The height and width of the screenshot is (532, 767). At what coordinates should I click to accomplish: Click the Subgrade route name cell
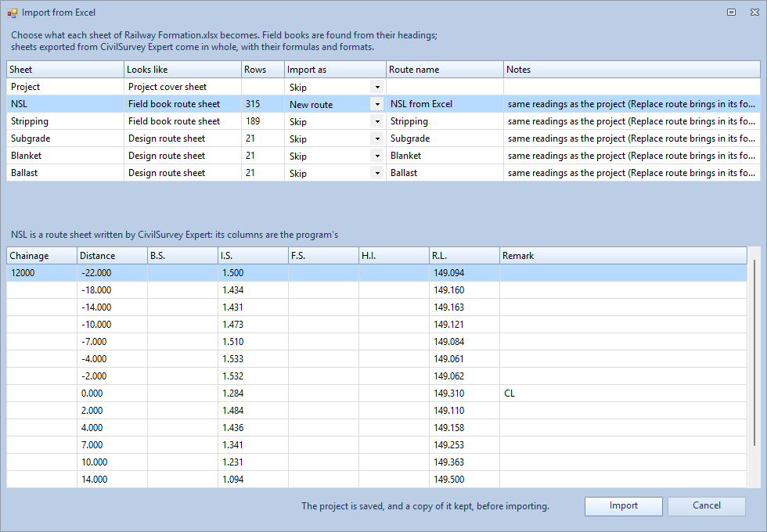pos(445,138)
